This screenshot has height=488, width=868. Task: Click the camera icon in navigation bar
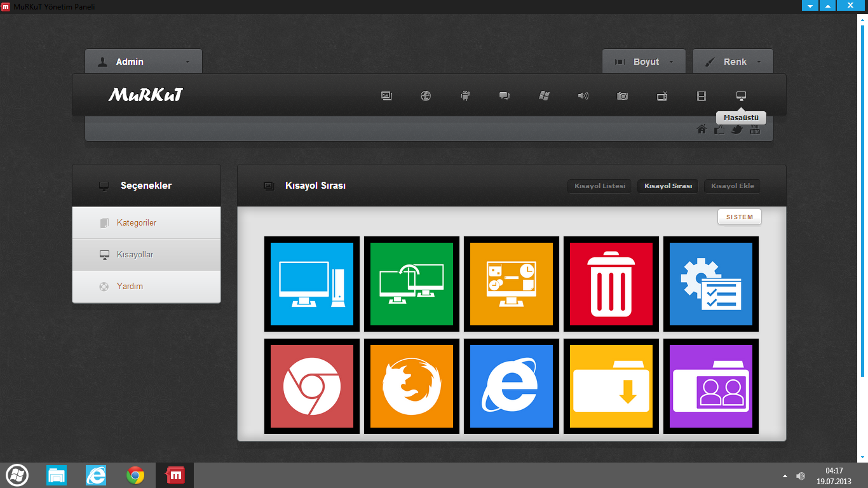pos(622,96)
